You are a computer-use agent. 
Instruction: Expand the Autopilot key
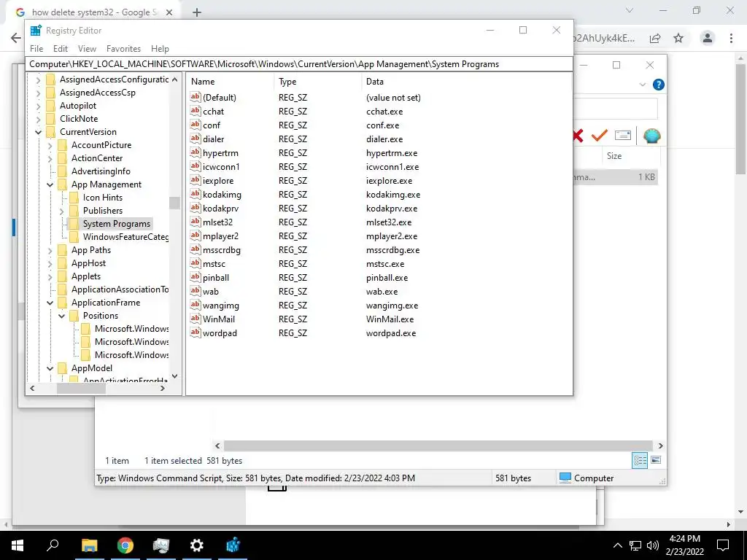point(39,106)
